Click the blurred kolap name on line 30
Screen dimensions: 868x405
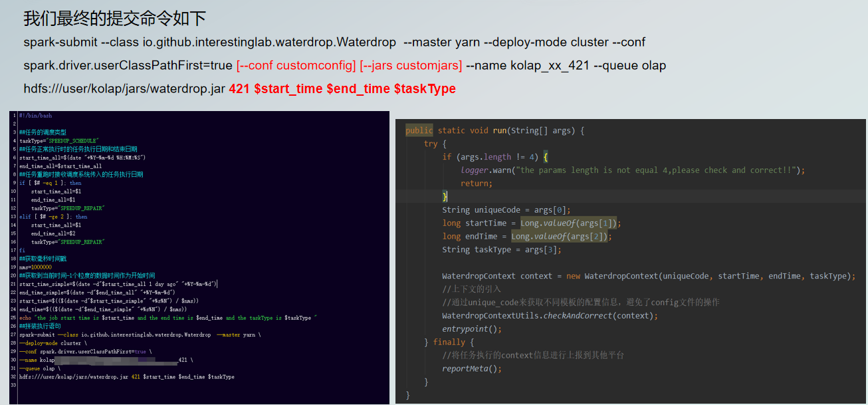(113, 360)
